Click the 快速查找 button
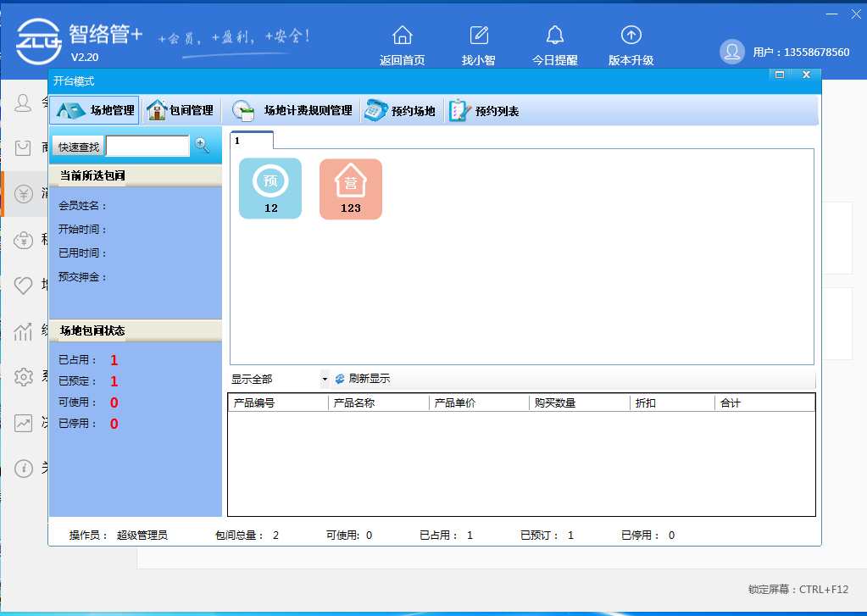Image resolution: width=867 pixels, height=616 pixels. [x=76, y=146]
